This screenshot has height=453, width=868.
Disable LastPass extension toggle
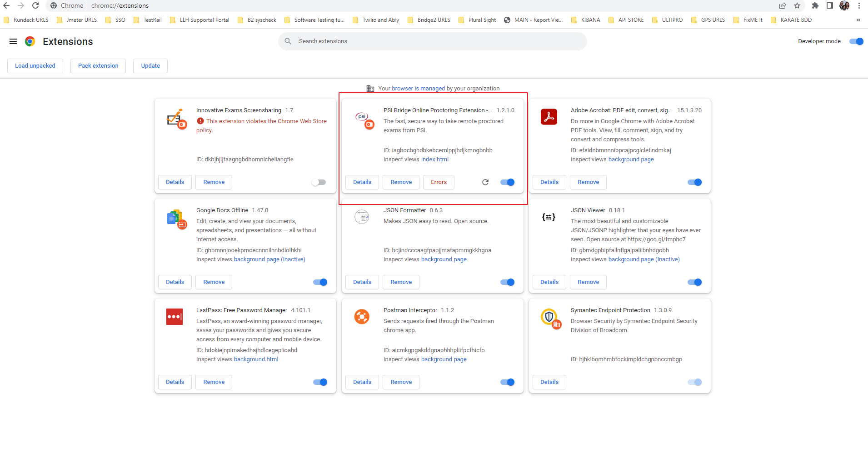click(x=320, y=382)
